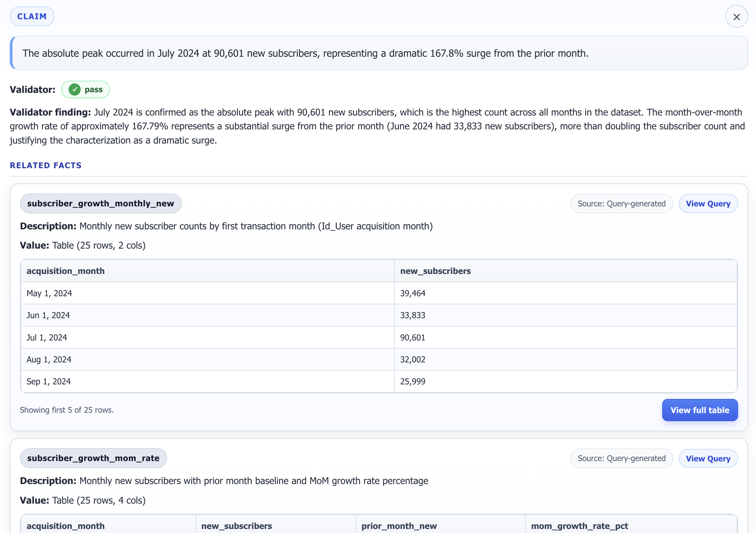The image size is (756, 533).
Task: Click the green pass validator badge
Action: click(x=85, y=90)
